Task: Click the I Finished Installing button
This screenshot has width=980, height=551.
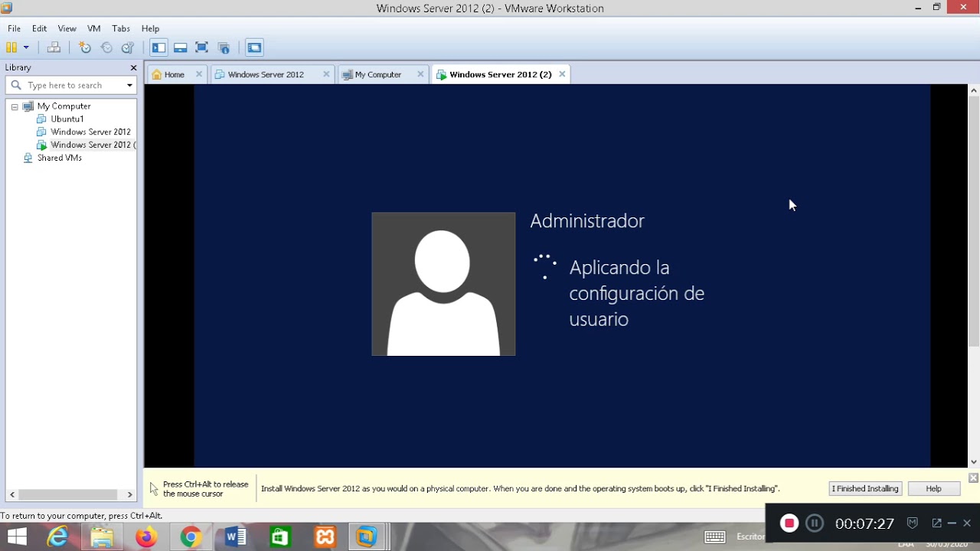Action: (x=865, y=488)
